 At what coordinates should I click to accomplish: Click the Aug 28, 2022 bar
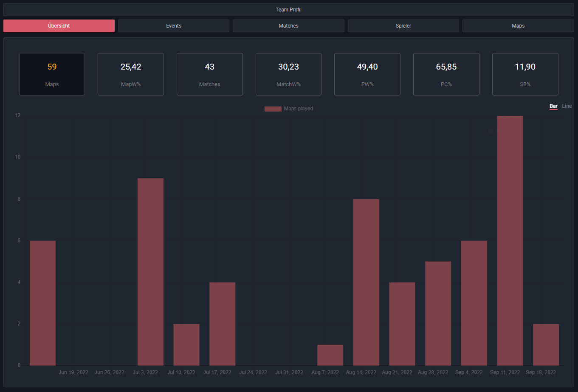tap(438, 314)
